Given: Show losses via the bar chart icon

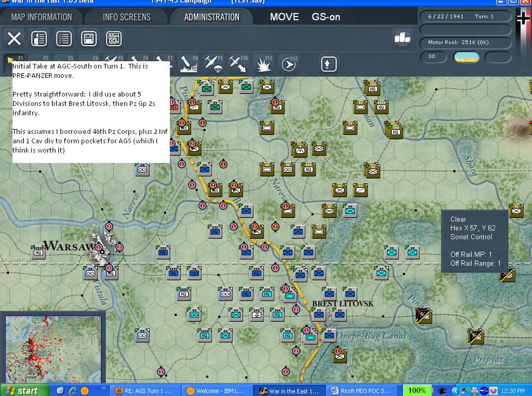Looking at the screenshot, I should coord(403,37).
